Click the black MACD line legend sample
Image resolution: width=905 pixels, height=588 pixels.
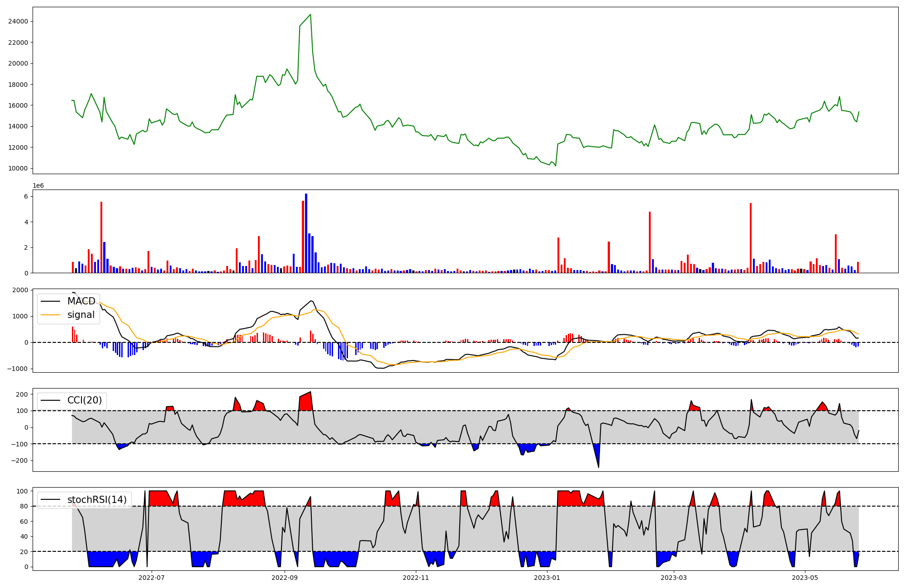(x=50, y=301)
